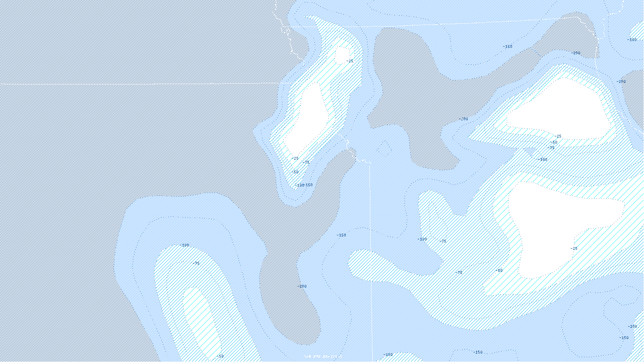The image size is (644, 362).
Task: Click the -150 label touching a -100 label
Action: click(308, 185)
